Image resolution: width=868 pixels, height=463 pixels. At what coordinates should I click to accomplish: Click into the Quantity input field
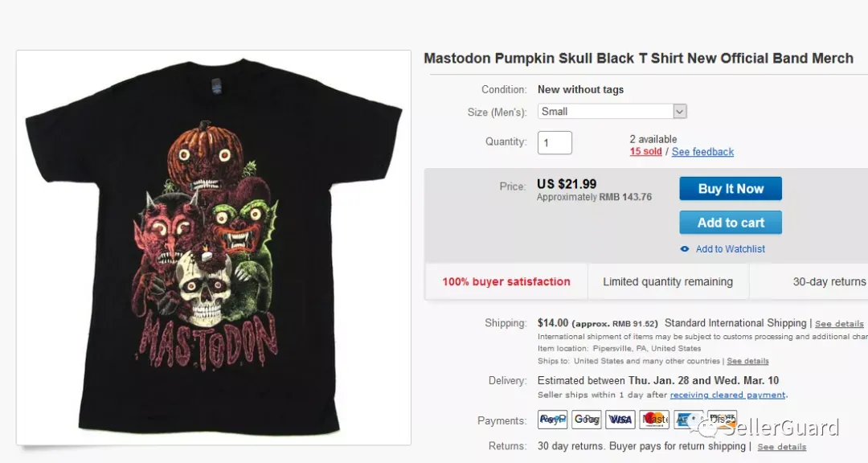pyautogui.click(x=555, y=143)
